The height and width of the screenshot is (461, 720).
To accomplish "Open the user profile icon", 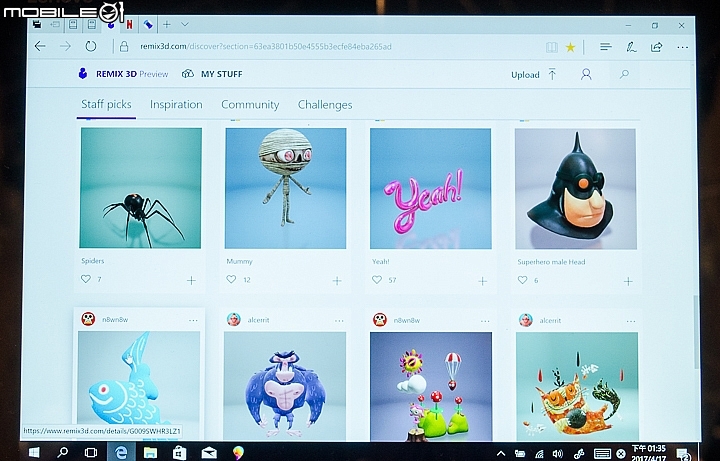I will pyautogui.click(x=586, y=74).
